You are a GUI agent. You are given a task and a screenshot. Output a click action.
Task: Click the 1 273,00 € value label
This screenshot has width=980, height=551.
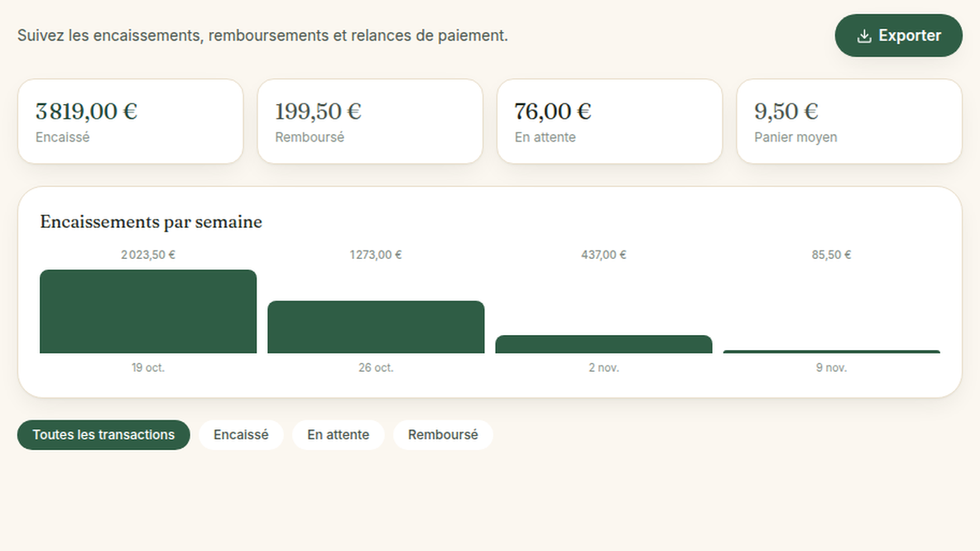point(376,255)
